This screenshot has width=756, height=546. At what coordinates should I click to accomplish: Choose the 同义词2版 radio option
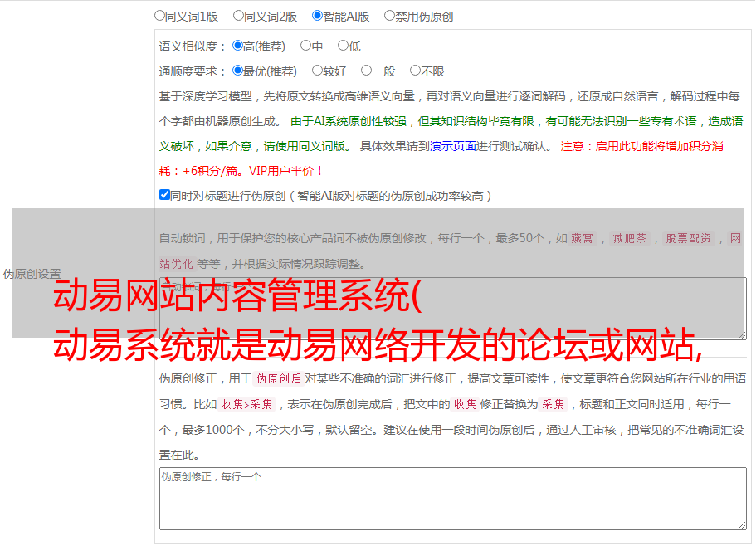238,16
